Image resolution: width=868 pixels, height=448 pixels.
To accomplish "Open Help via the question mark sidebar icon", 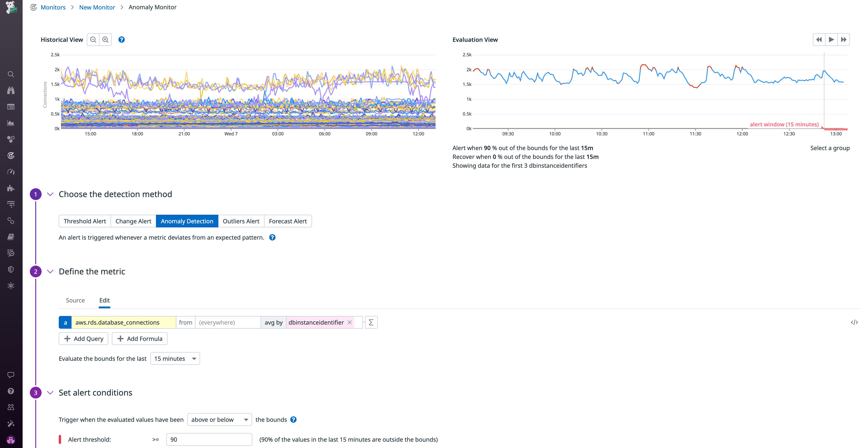I will [11, 390].
